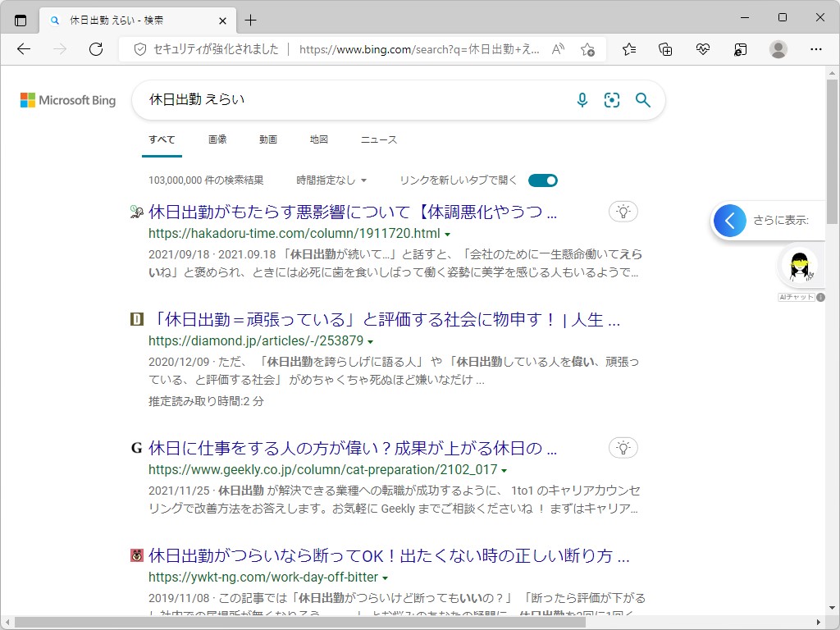Open visual search with the camera icon
The image size is (840, 630).
pyautogui.click(x=612, y=100)
